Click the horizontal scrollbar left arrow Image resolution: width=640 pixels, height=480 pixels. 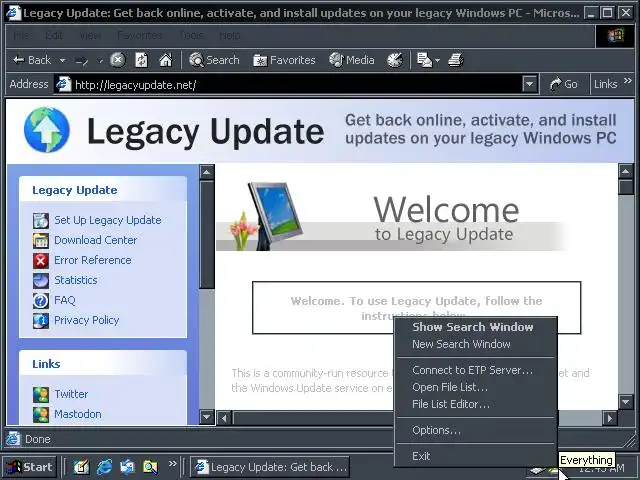(224, 418)
